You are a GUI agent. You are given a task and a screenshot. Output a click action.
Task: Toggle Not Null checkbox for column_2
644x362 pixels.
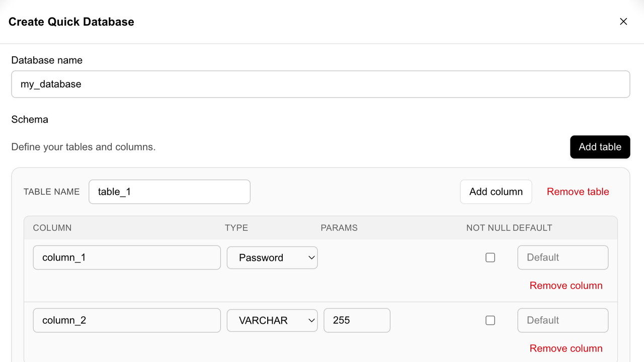click(x=490, y=320)
